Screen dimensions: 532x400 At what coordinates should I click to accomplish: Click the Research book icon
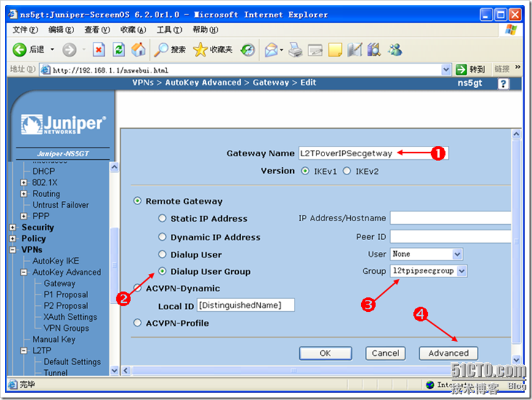point(374,50)
